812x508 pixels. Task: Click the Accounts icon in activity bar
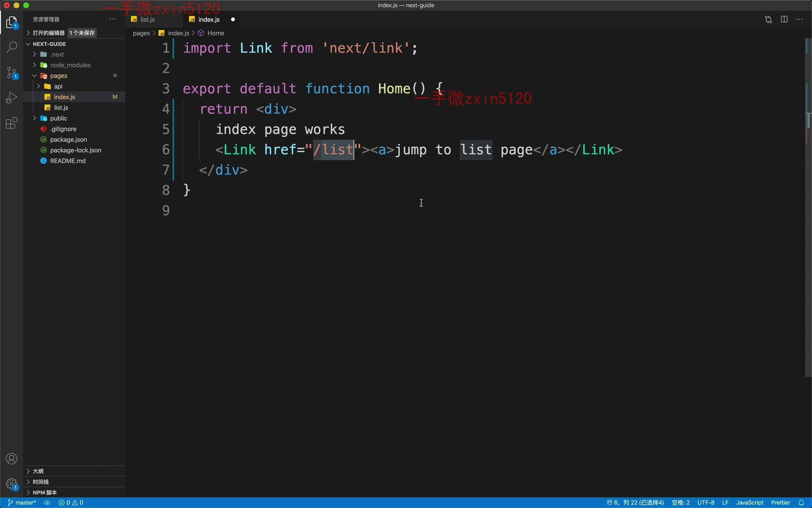pos(11,459)
